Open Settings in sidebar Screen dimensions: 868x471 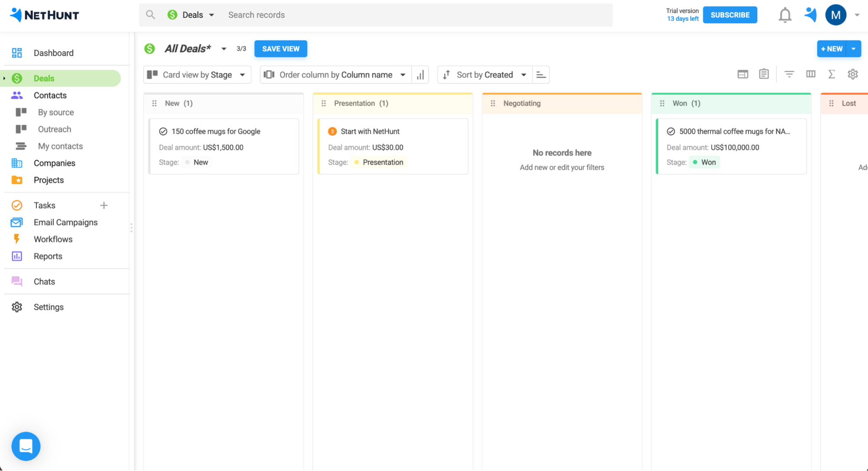49,307
